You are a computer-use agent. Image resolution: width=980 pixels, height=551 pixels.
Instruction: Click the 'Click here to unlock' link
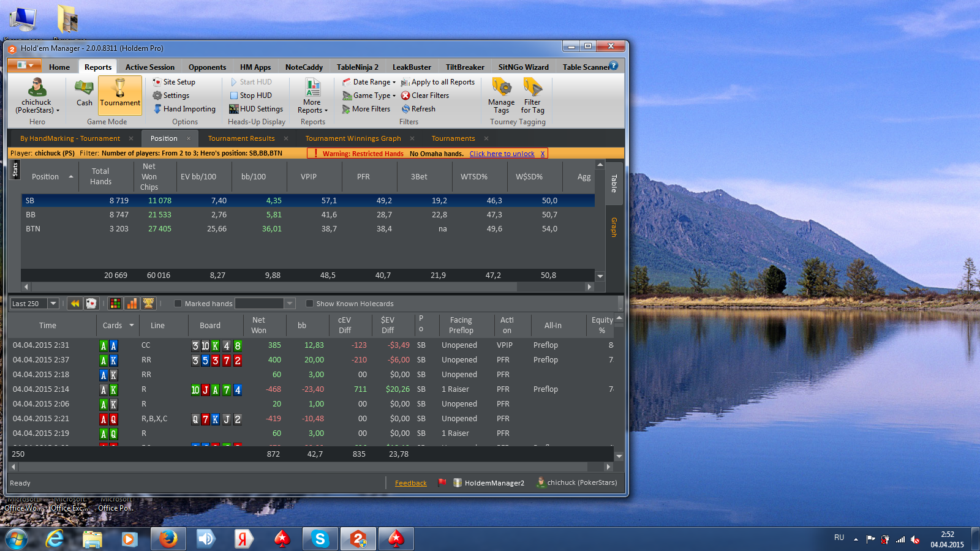[x=502, y=154]
